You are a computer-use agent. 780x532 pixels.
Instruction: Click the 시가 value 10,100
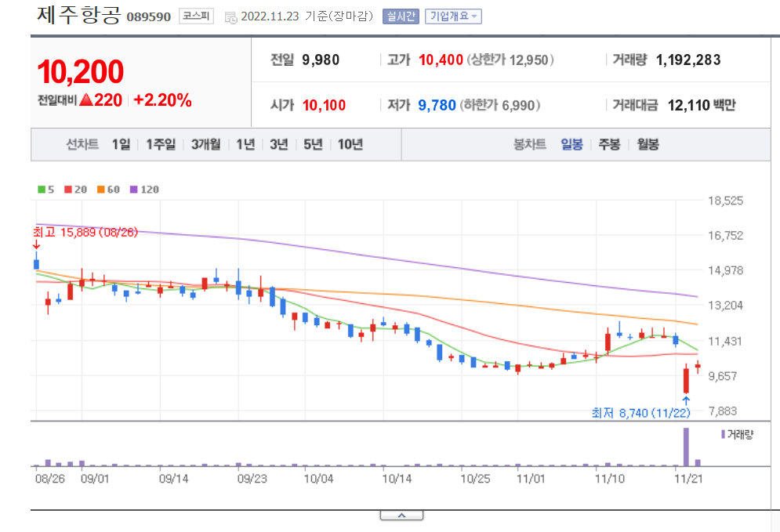tap(324, 106)
